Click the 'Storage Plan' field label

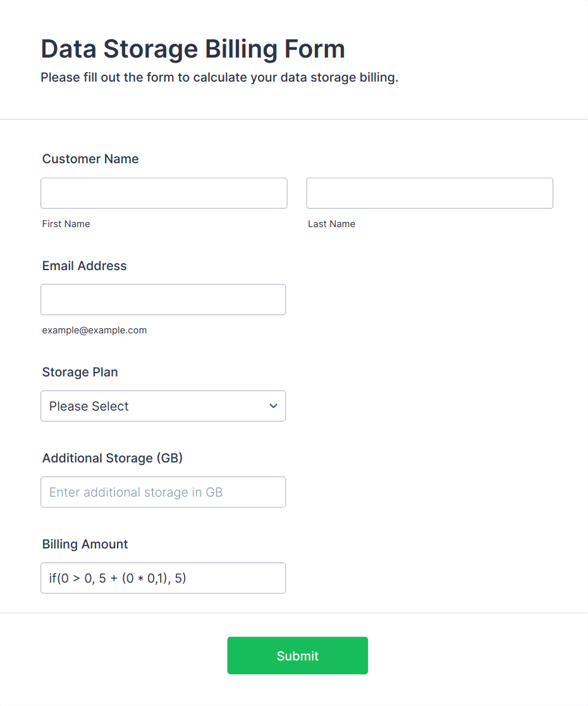pyautogui.click(x=80, y=372)
